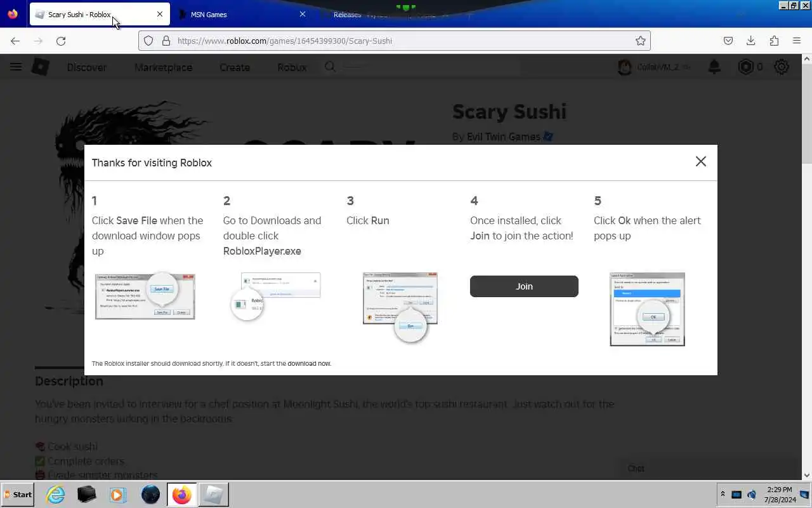Click the Roblox search field
Viewport: 812px width, 508px height.
[x=421, y=67]
